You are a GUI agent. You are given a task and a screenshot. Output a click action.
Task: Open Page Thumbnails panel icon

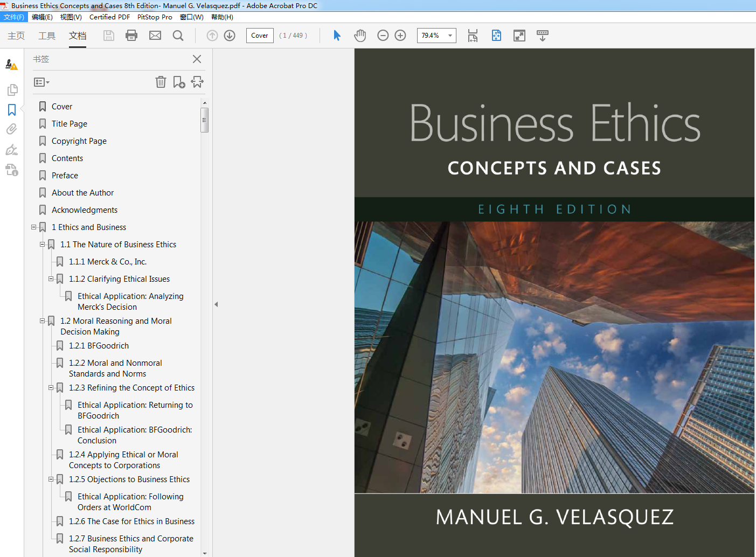tap(12, 89)
